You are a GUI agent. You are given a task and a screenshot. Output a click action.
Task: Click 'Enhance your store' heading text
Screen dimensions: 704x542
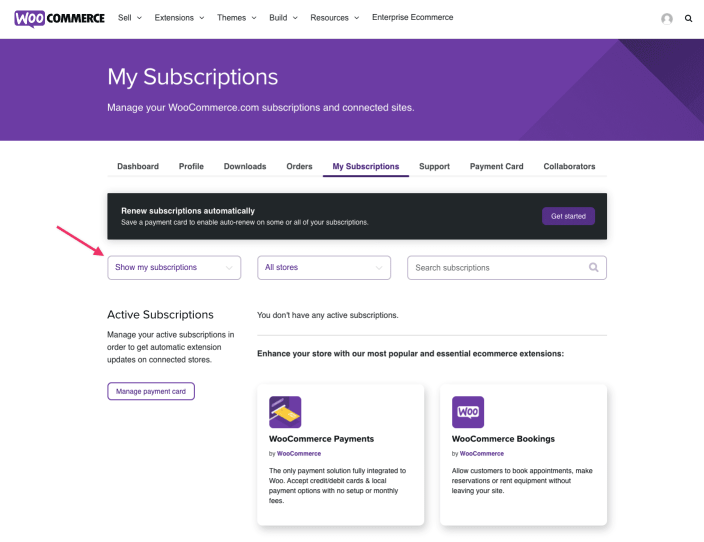coord(410,354)
